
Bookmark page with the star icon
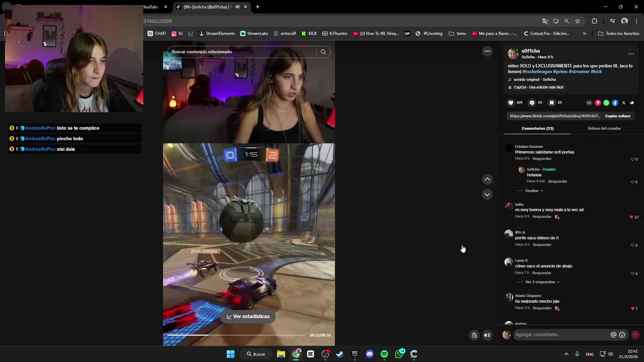click(578, 21)
